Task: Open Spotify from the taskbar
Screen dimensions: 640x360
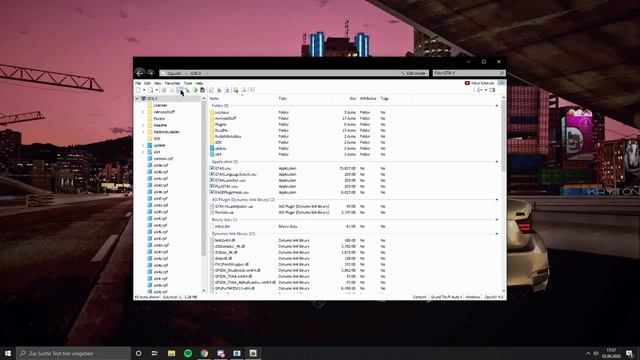Action: click(x=188, y=353)
